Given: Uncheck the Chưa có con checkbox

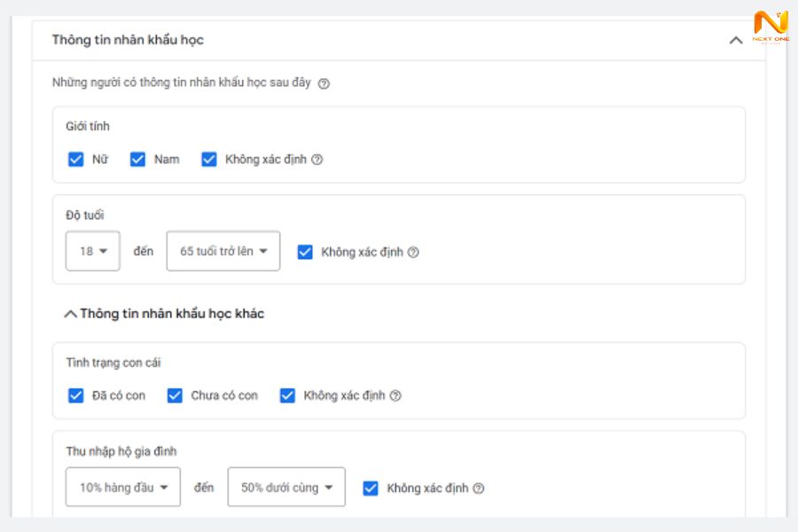Looking at the screenshot, I should [175, 395].
